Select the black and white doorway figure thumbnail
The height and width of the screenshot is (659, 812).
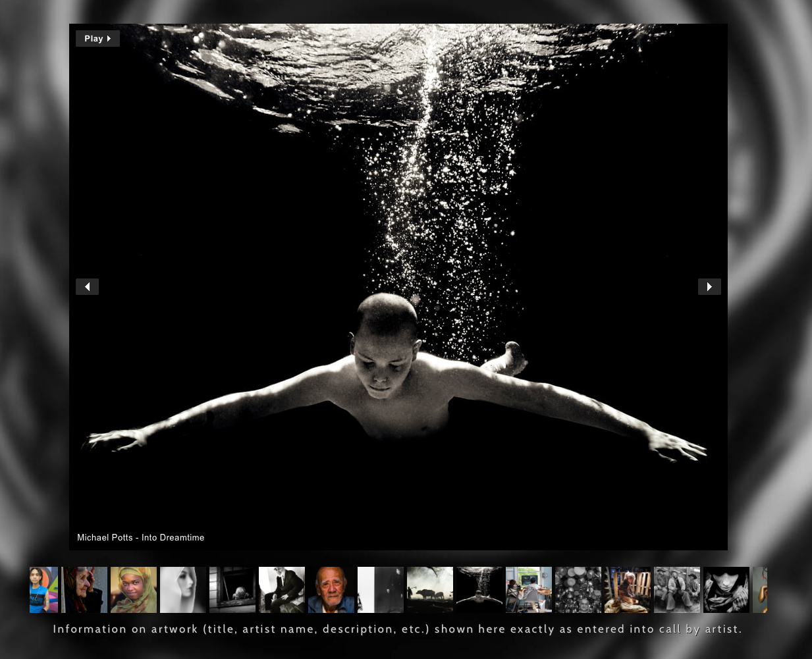pos(381,590)
